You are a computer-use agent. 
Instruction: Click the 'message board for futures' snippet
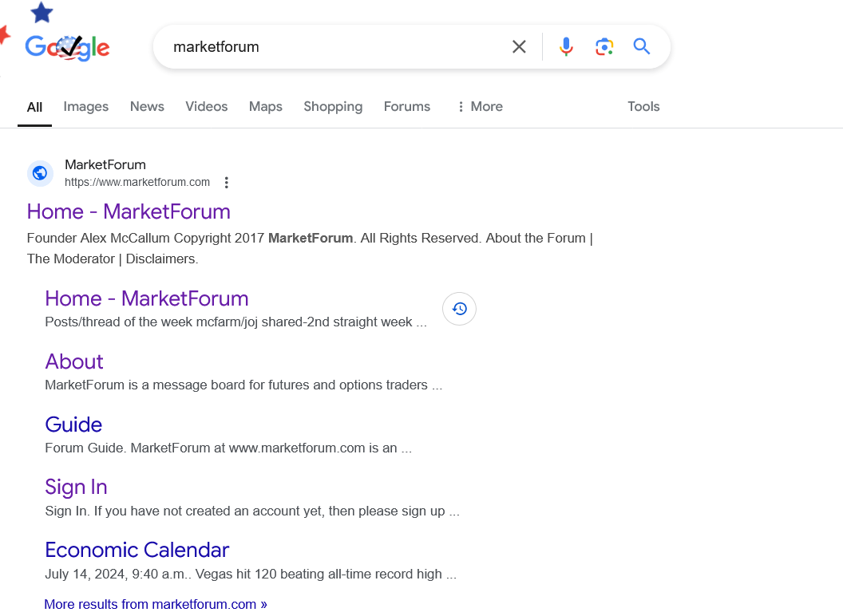click(243, 385)
